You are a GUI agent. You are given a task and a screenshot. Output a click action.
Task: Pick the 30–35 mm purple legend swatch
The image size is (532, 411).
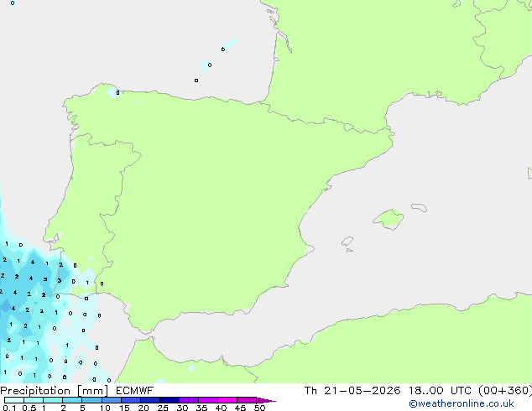pos(189,400)
